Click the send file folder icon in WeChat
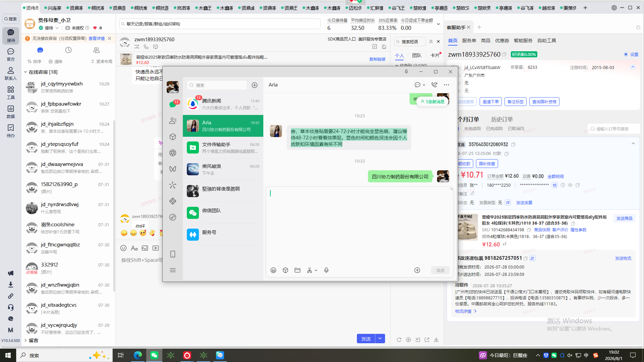The image size is (644, 362). tap(298, 270)
